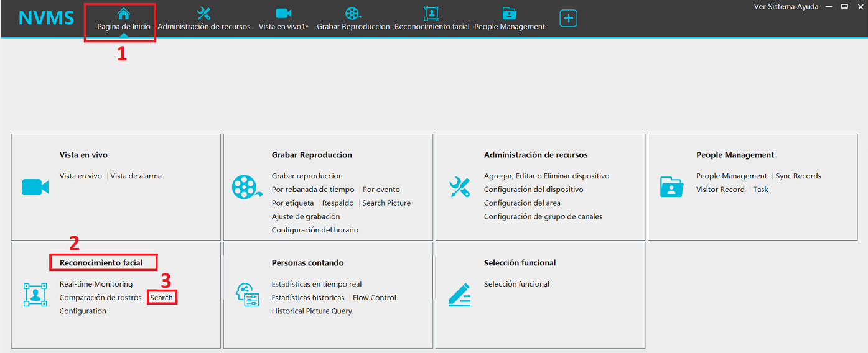Open the Sistema menu
The width and height of the screenshot is (868, 353).
click(782, 7)
